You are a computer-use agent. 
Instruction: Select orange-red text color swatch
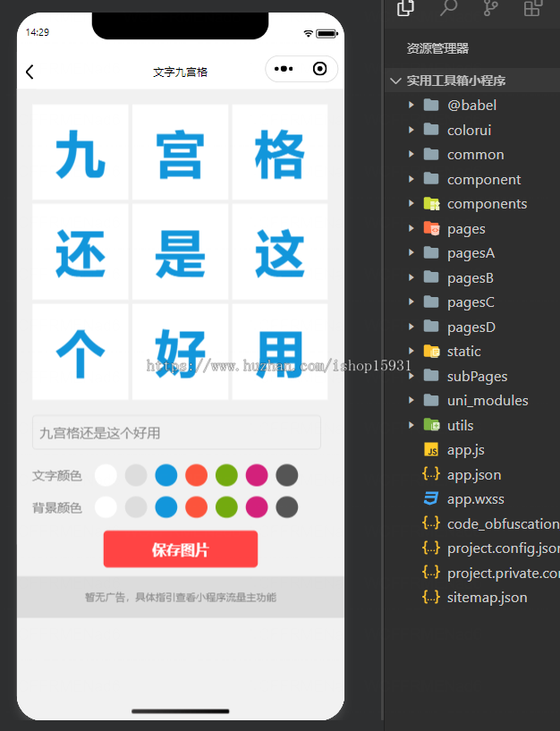pos(196,475)
